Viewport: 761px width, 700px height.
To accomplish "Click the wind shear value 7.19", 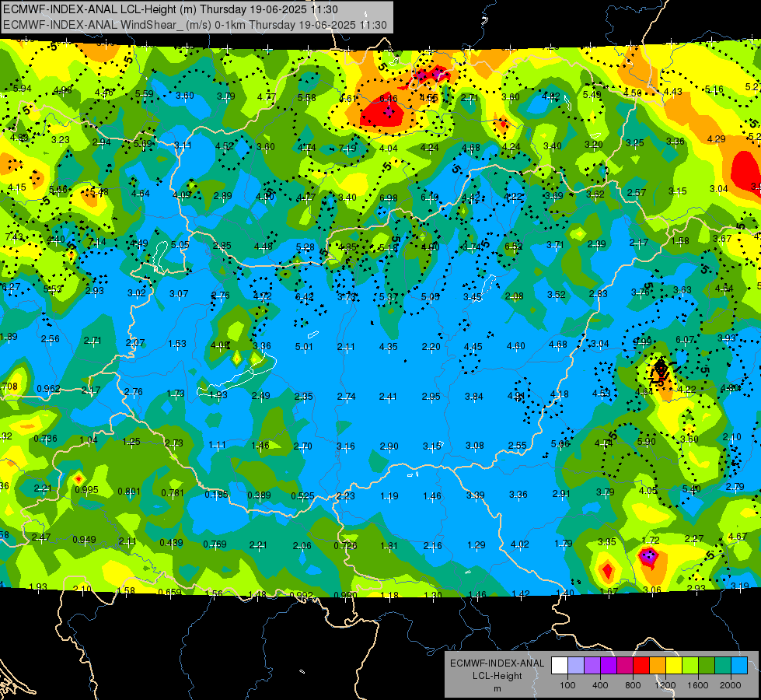I will coord(347,148).
